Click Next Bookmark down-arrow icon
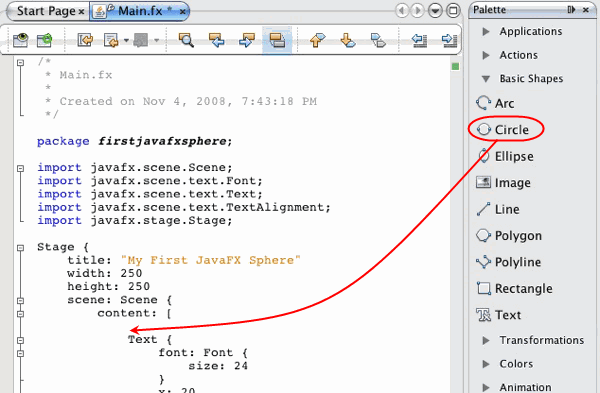This screenshot has height=393, width=600. pos(347,40)
